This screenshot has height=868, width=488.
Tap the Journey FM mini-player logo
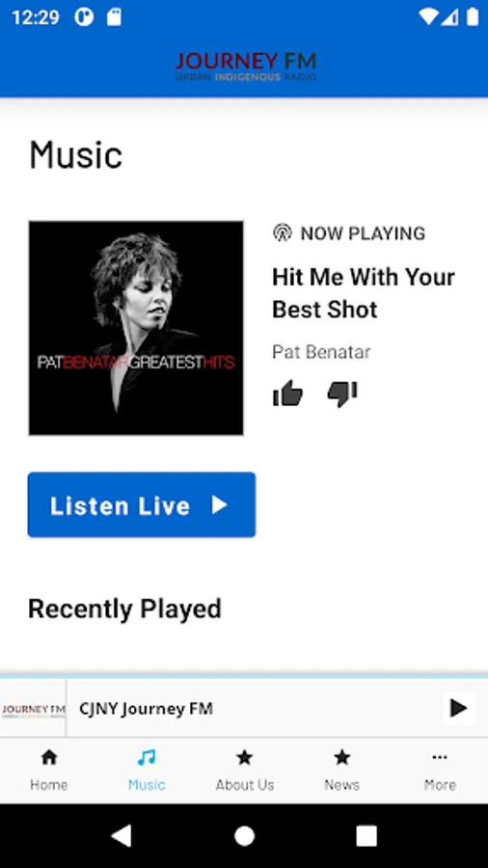[x=33, y=709]
